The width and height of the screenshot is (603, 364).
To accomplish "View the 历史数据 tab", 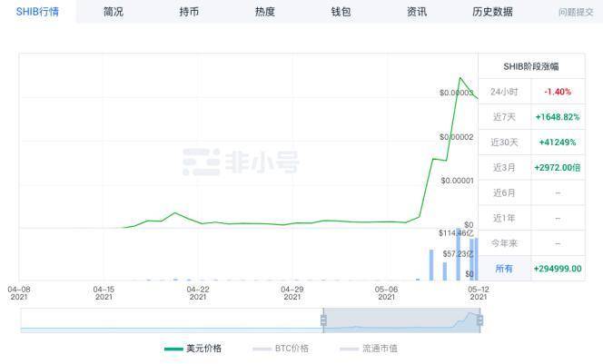I will tap(492, 12).
